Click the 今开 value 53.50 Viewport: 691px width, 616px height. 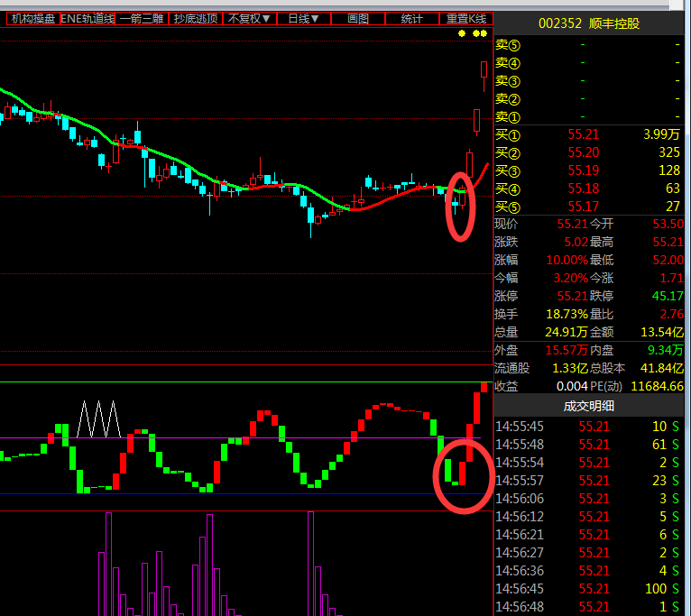668,224
